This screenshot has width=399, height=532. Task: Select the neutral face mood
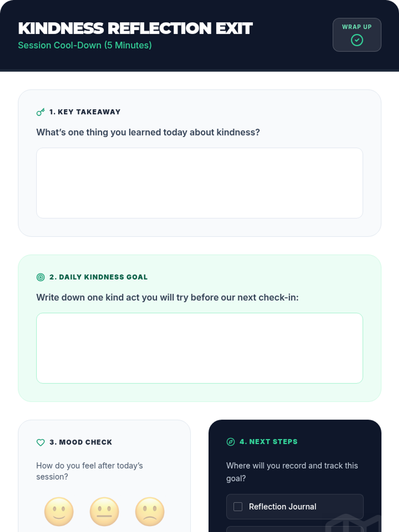pyautogui.click(x=104, y=511)
